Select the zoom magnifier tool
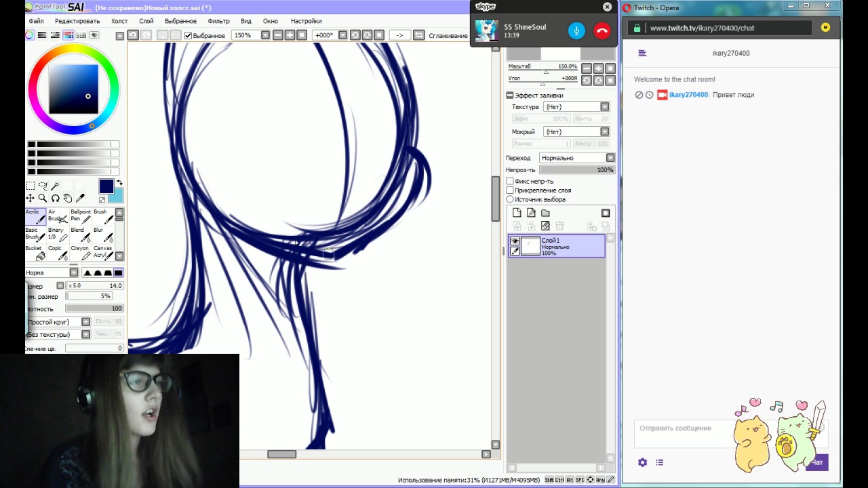This screenshot has height=488, width=868. (43, 198)
